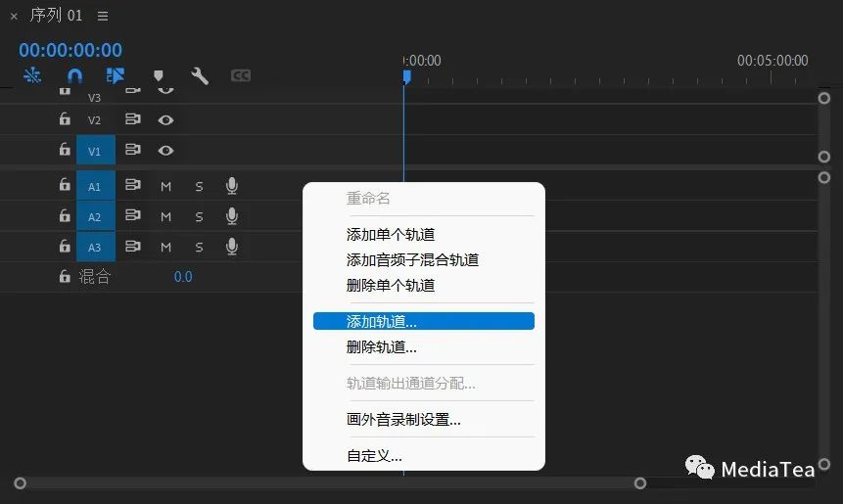Viewport: 843px width, 504px height.
Task: Toggle sync lock on track A1
Action: coord(133,185)
